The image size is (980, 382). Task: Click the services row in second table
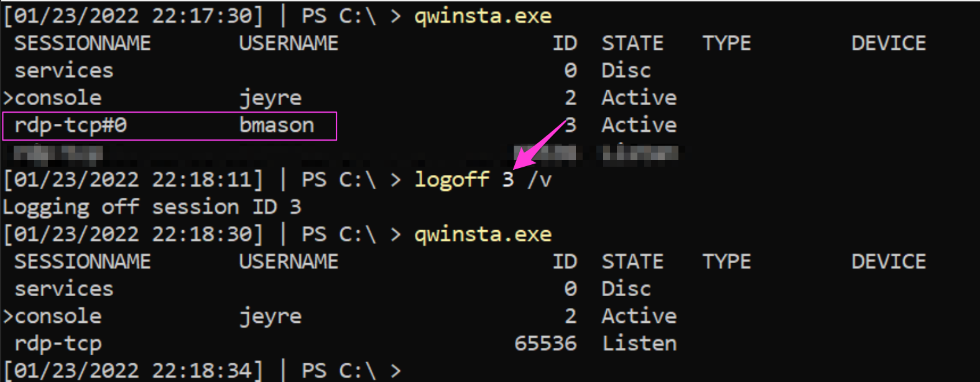pyautogui.click(x=64, y=289)
